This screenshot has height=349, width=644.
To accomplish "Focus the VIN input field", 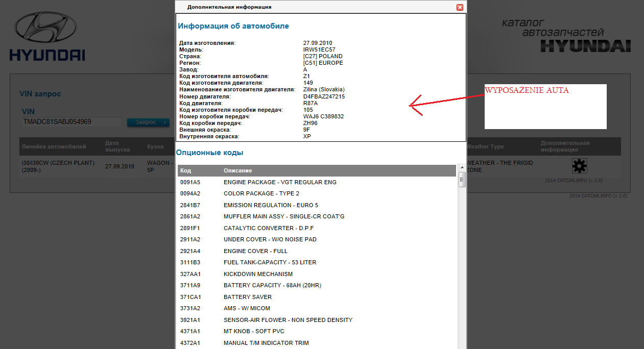I will tap(71, 122).
